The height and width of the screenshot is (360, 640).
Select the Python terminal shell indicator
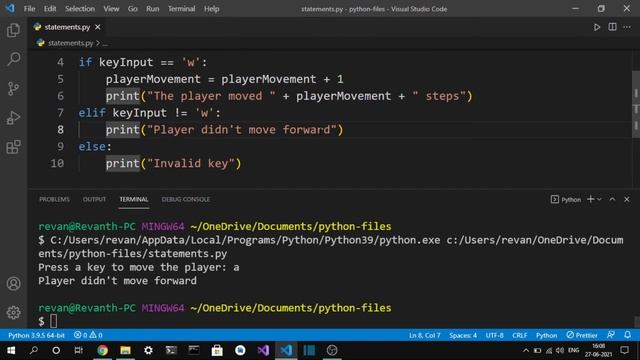pyautogui.click(x=566, y=199)
